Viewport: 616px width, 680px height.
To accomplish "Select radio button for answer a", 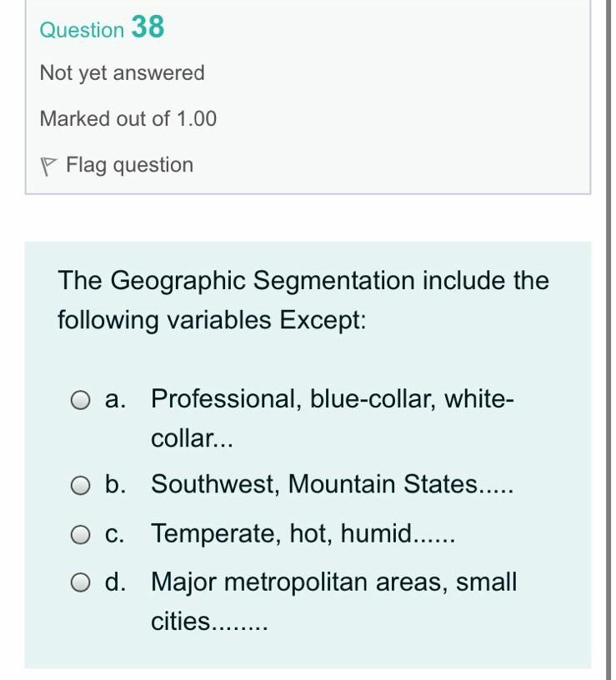I will pyautogui.click(x=80, y=400).
